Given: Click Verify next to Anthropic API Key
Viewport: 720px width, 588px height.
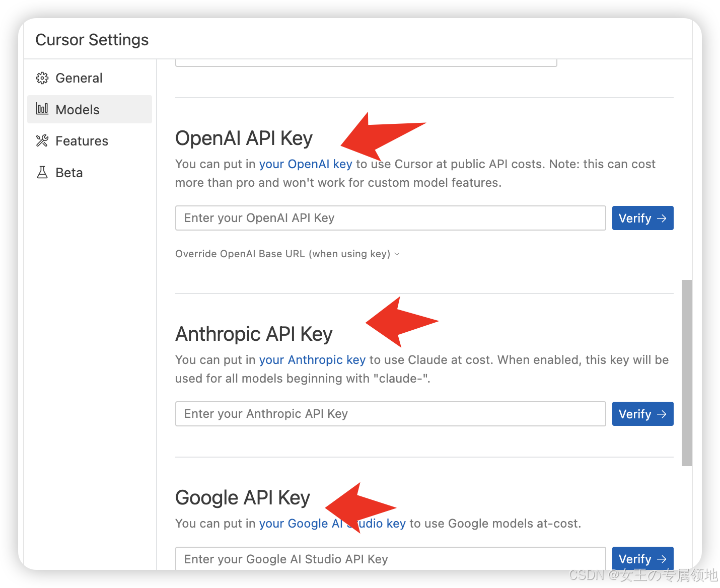Looking at the screenshot, I should click(x=642, y=414).
